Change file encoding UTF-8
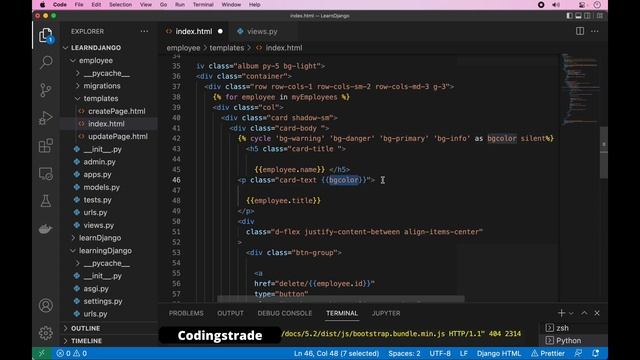Viewport: 640px width, 360px height. (x=440, y=353)
